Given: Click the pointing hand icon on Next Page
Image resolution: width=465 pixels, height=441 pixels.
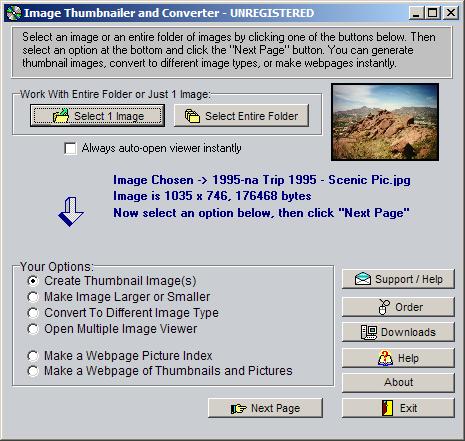Looking at the screenshot, I should click(x=238, y=408).
